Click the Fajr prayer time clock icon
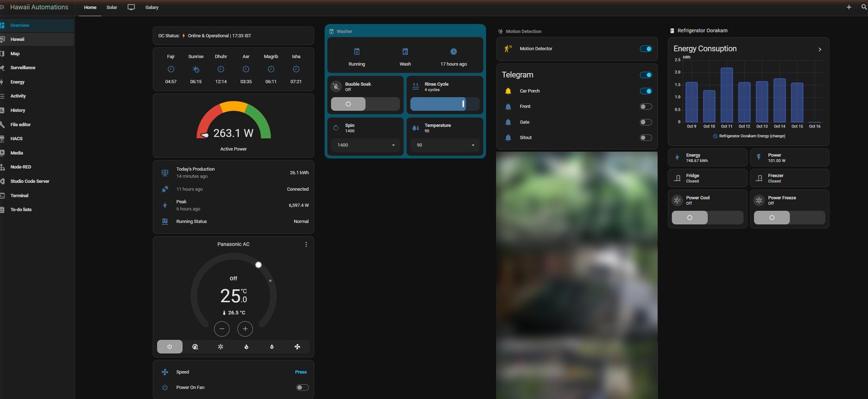This screenshot has height=399, width=868. pos(171,69)
